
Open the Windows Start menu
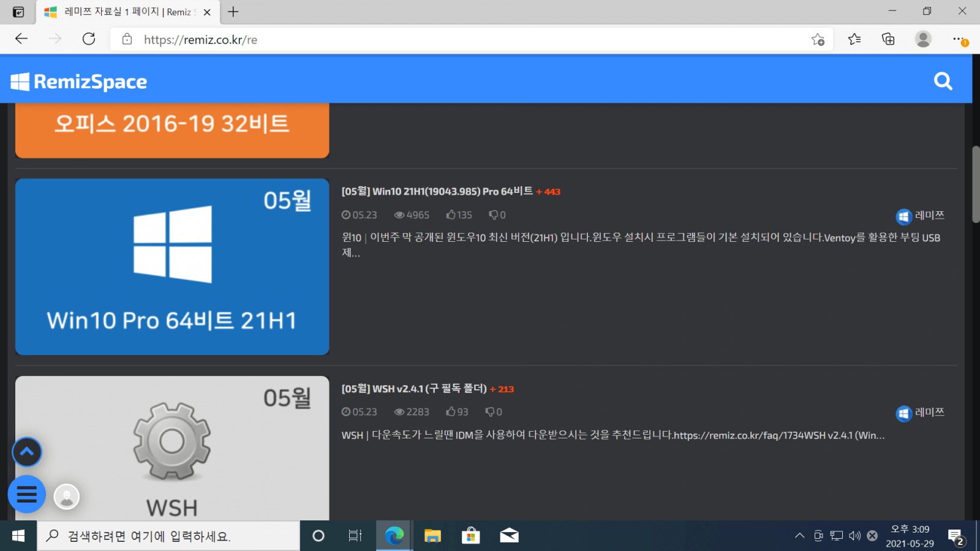click(18, 536)
